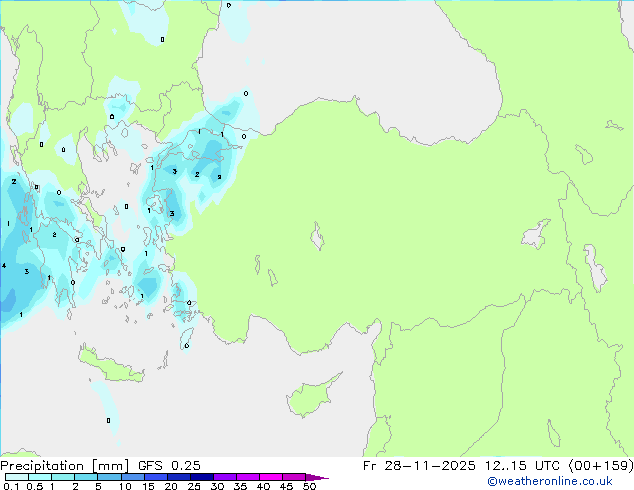The width and height of the screenshot is (634, 490).
Task: Click the 5–10 mm legend swatch
Action: tap(109, 477)
